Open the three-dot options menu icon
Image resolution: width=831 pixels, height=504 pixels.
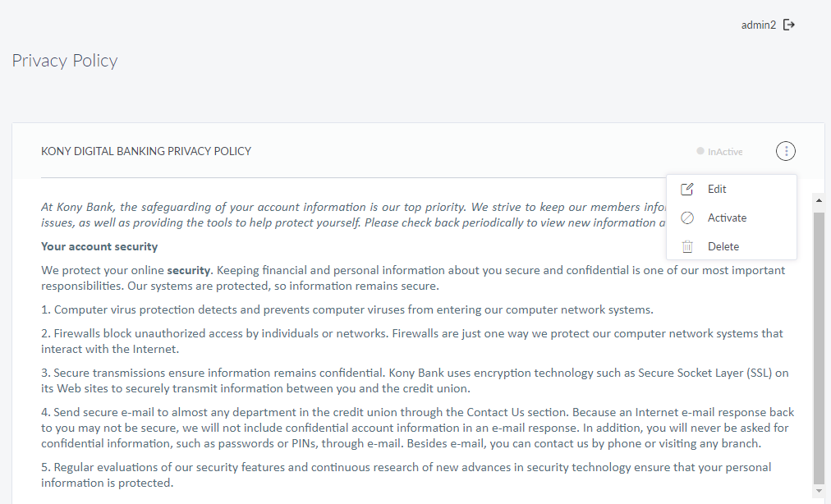point(786,151)
